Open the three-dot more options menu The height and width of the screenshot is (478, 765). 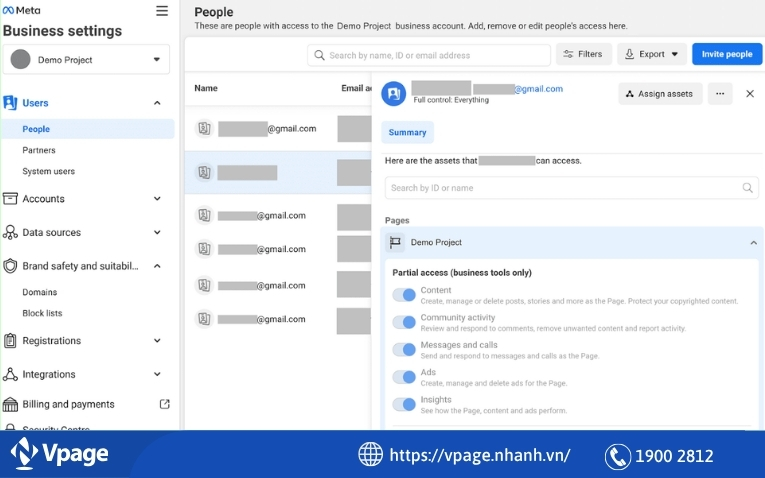click(x=720, y=94)
